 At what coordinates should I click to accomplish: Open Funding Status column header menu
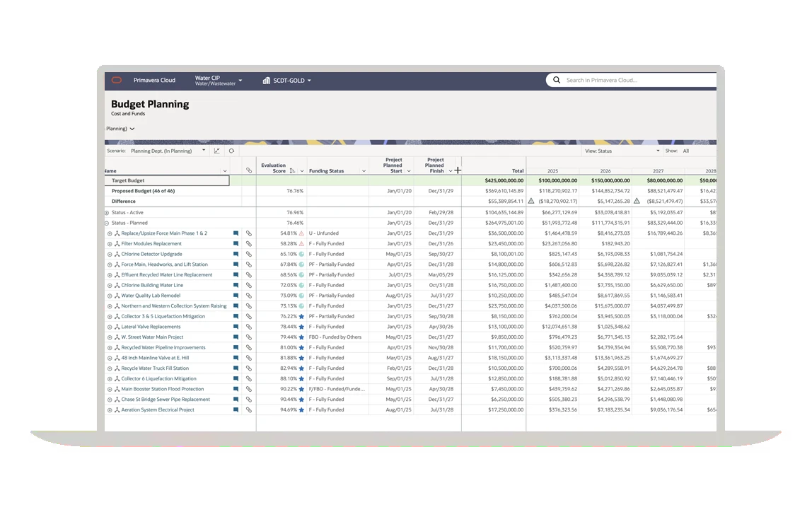(x=364, y=171)
